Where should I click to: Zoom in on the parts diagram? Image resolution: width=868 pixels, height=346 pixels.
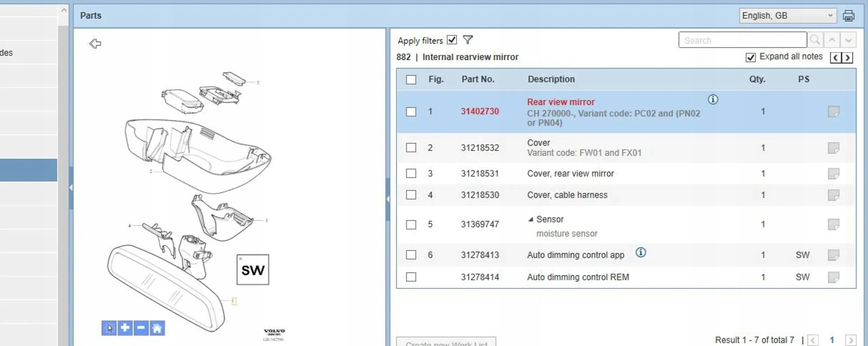point(125,328)
